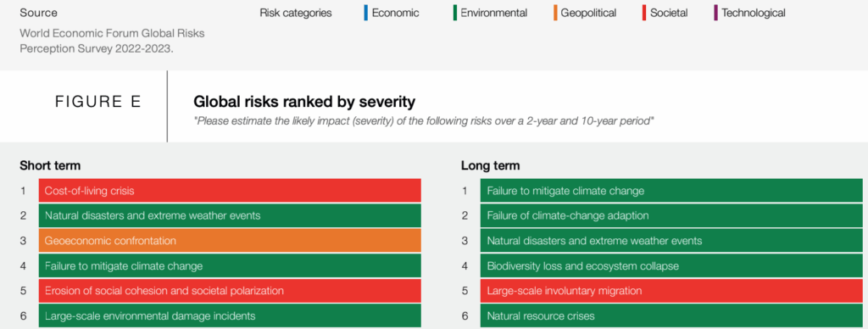The height and width of the screenshot is (329, 868).
Task: Select the 'Cost-of-living crisis' bar
Action: [230, 191]
